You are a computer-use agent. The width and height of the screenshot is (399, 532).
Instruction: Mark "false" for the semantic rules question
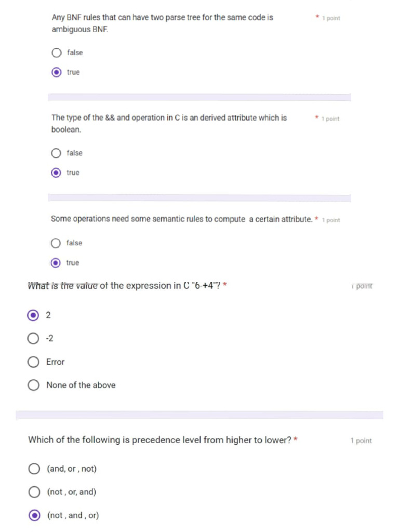[x=56, y=243]
